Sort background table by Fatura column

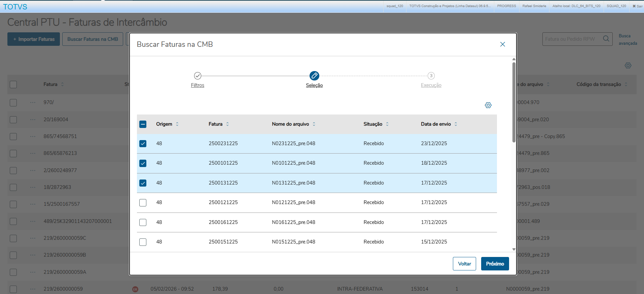coord(62,85)
